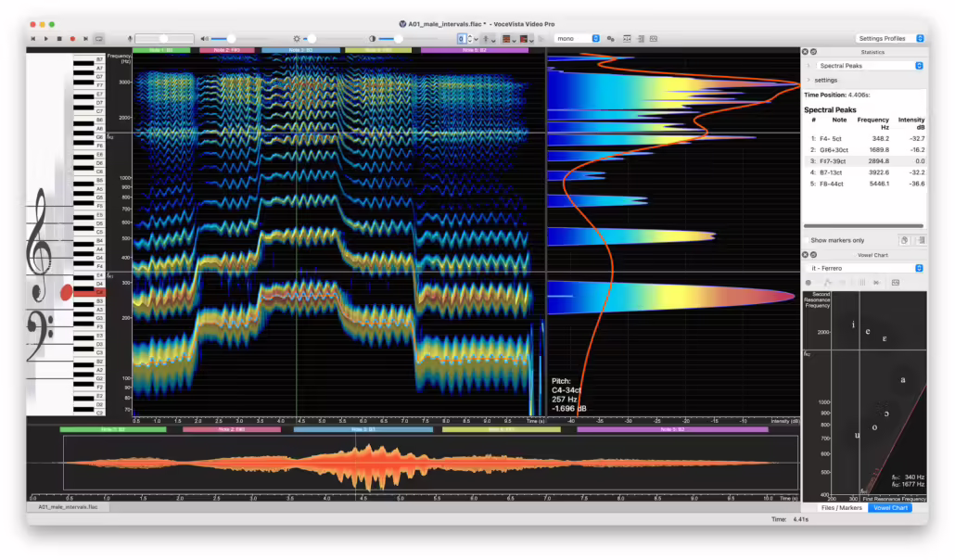Adjust the microphone input level slider

tap(164, 38)
